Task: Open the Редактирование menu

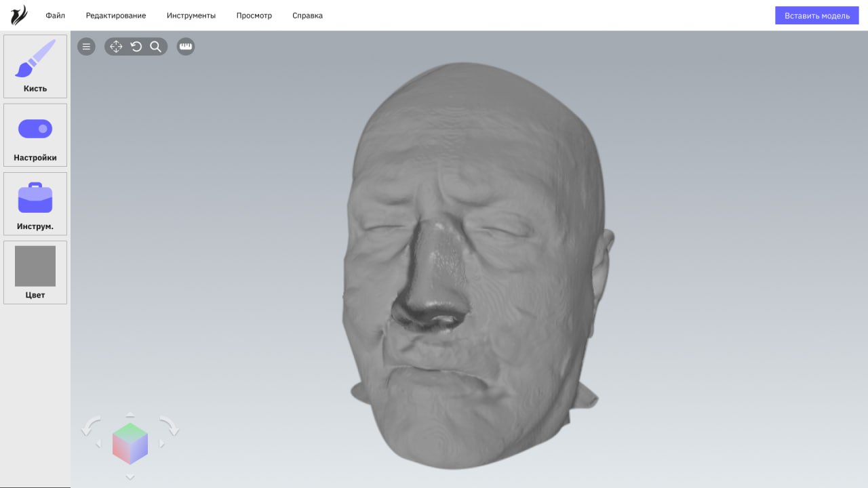Action: 116,16
